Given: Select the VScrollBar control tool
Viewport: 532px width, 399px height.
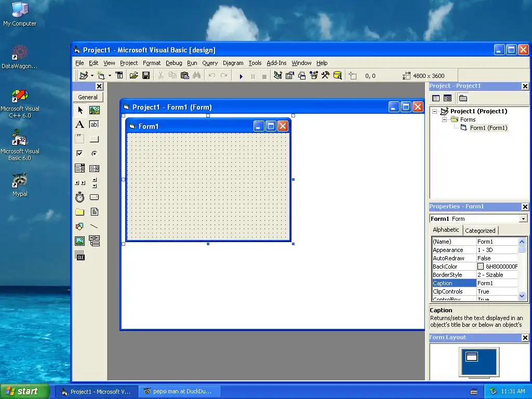Looking at the screenshot, I should click(95, 183).
